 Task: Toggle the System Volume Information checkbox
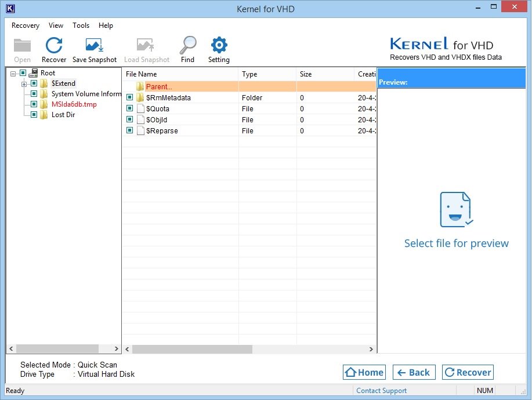tap(34, 93)
